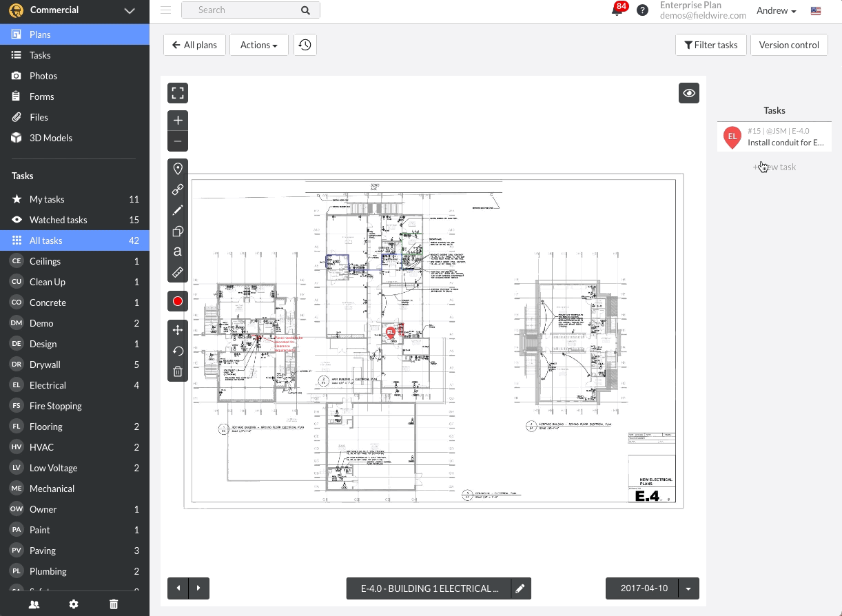The width and height of the screenshot is (842, 616).
Task: Go back to All plans
Action: [x=195, y=45]
